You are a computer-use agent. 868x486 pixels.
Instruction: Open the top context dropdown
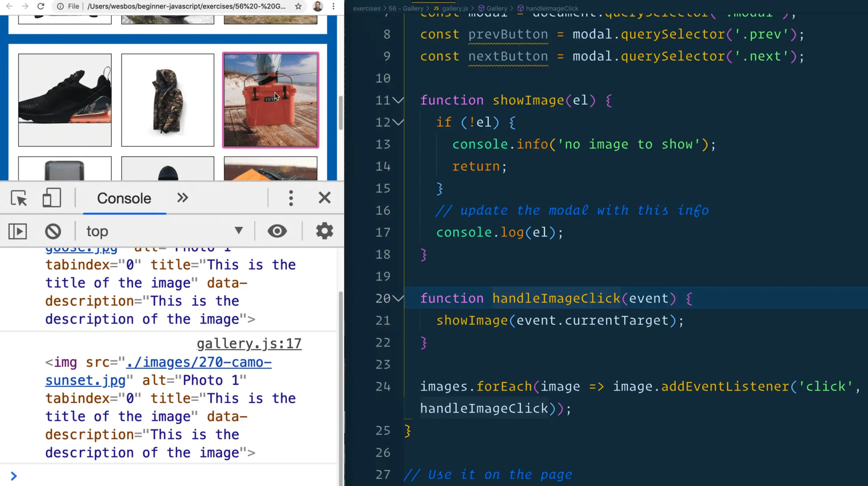click(165, 231)
